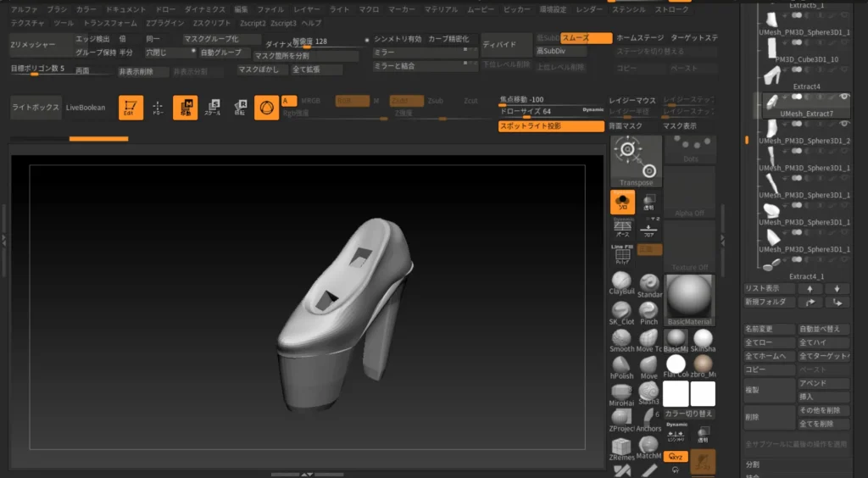868x478 pixels.
Task: Select the Scale (スケール) tool icon
Action: (212, 108)
